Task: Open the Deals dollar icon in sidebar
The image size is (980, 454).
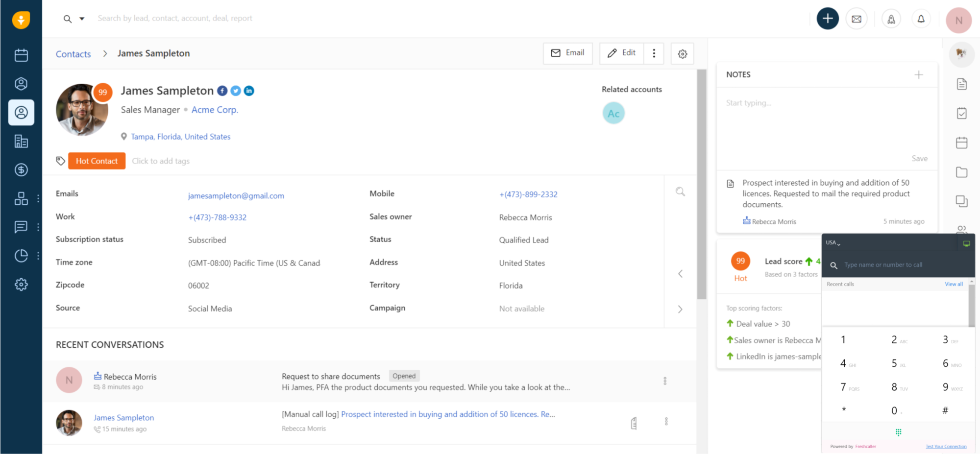Action: click(21, 170)
